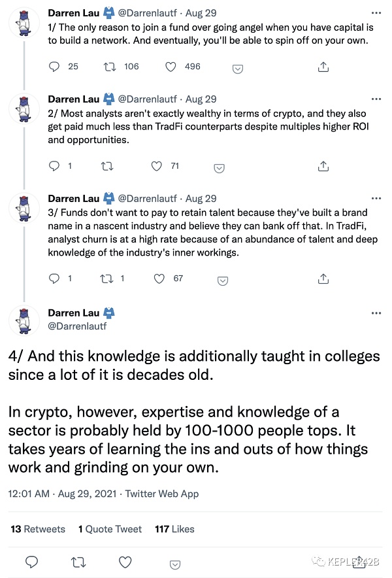The image size is (392, 578).
Task: Save tweet 3/ using the pocket icon
Action: tap(222, 280)
